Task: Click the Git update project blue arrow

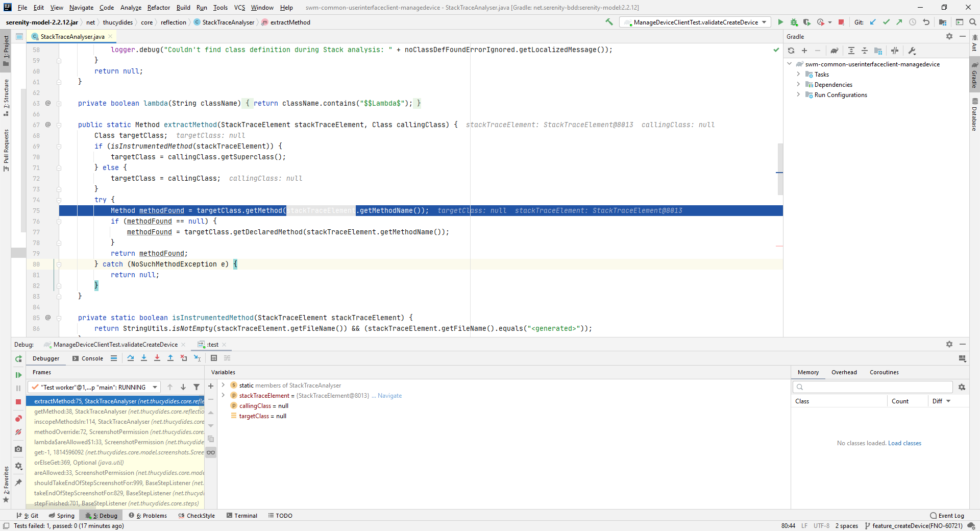Action: (x=873, y=22)
